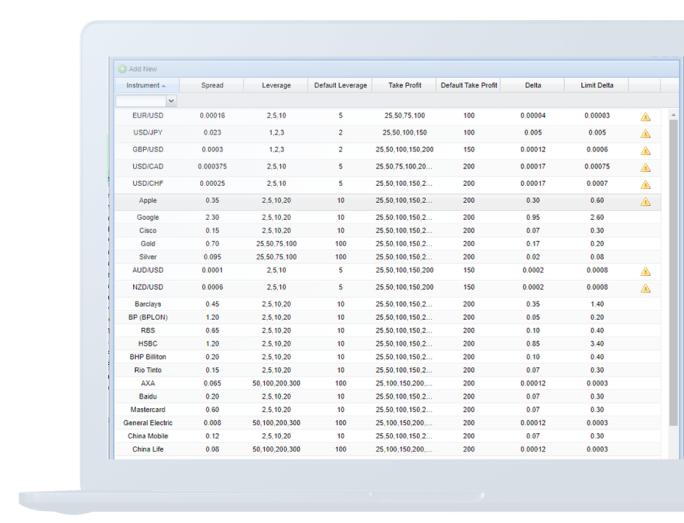The width and height of the screenshot is (684, 523).
Task: Select the General Electric instrument cell
Action: pos(147,423)
